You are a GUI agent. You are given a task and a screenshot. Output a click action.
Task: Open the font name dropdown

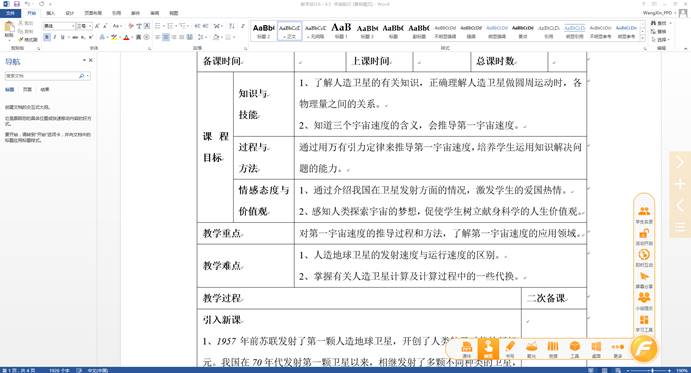[x=59, y=26]
